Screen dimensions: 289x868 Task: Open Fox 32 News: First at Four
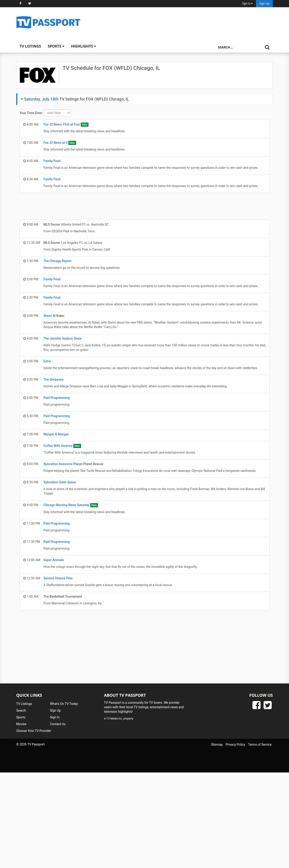tap(62, 124)
